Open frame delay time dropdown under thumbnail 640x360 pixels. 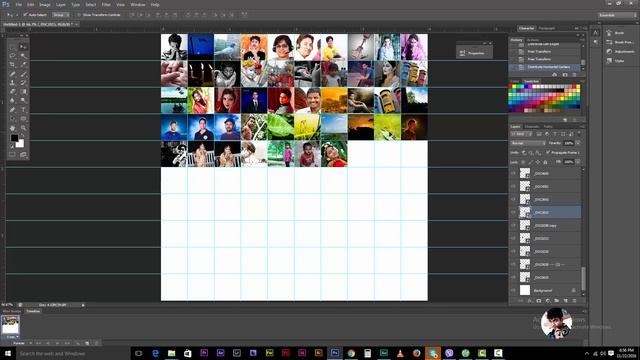pos(12,337)
